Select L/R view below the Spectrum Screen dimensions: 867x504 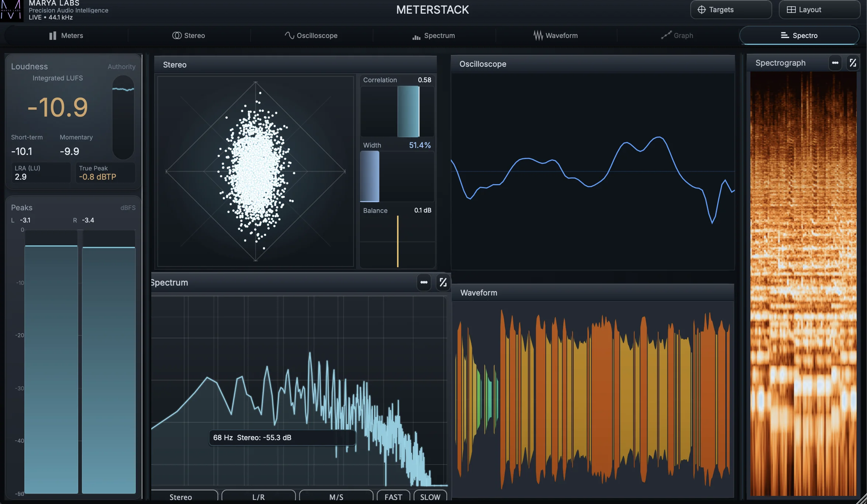(258, 497)
